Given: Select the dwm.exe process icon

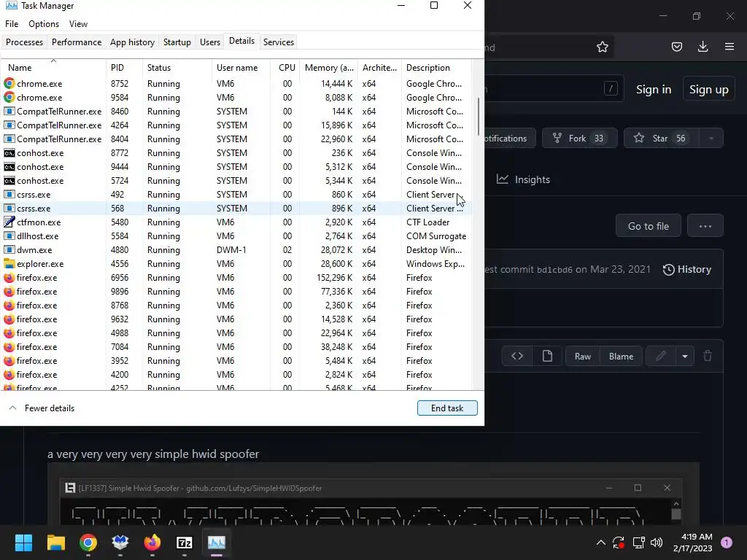Looking at the screenshot, I should pos(9,249).
